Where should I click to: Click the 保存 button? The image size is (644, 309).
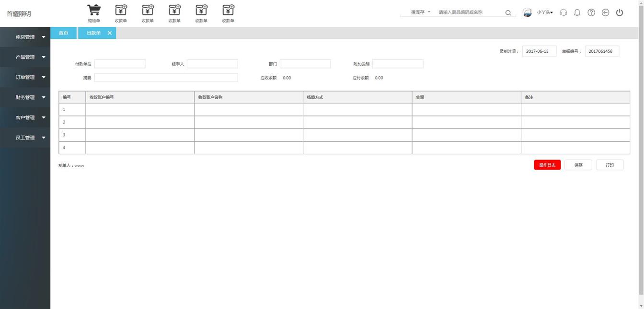578,165
